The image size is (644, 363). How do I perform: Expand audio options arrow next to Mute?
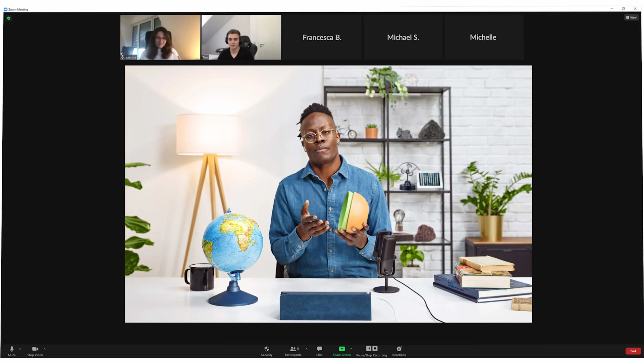pyautogui.click(x=20, y=349)
